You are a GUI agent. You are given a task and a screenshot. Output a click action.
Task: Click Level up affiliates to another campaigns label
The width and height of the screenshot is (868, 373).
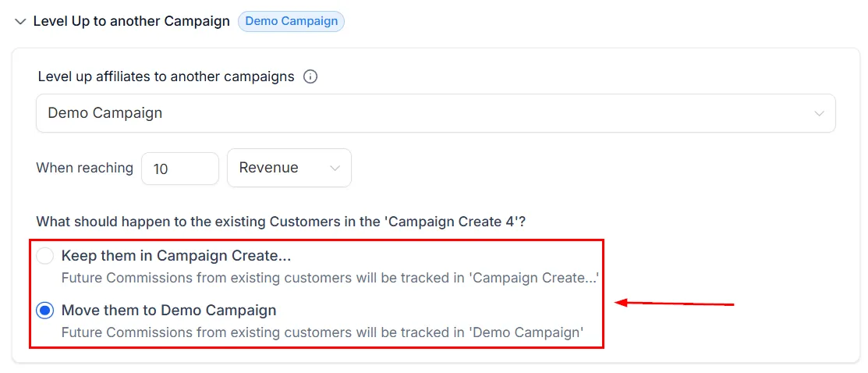(166, 77)
